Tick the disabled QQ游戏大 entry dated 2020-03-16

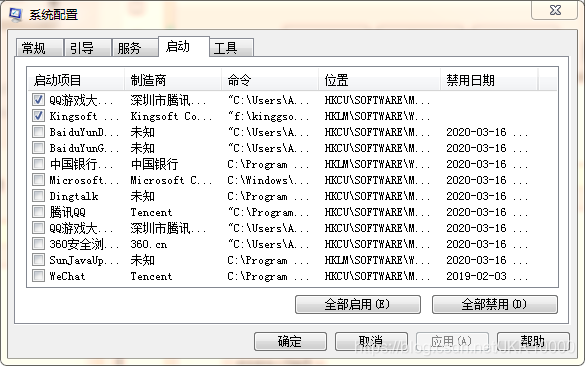point(38,228)
